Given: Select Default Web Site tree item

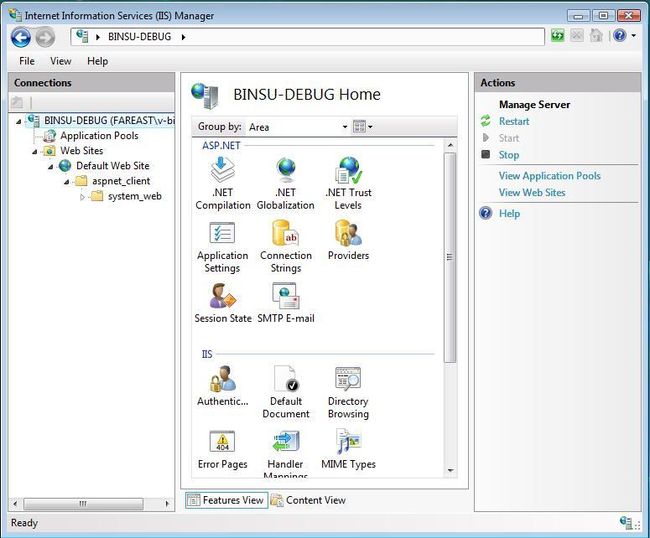Looking at the screenshot, I should click(x=112, y=166).
